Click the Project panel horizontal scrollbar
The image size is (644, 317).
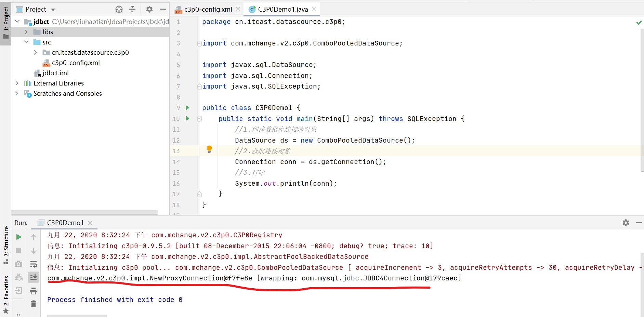click(x=85, y=212)
